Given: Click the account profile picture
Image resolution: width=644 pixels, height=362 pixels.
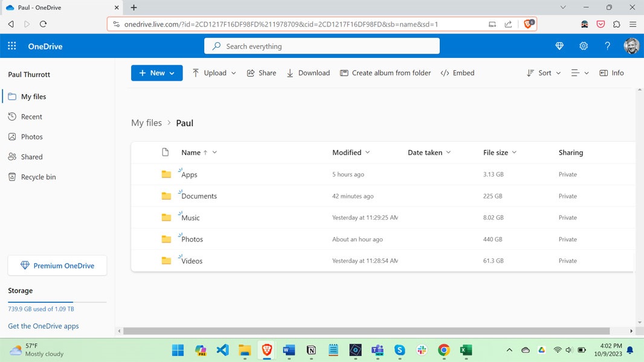Looking at the screenshot, I should 631,46.
